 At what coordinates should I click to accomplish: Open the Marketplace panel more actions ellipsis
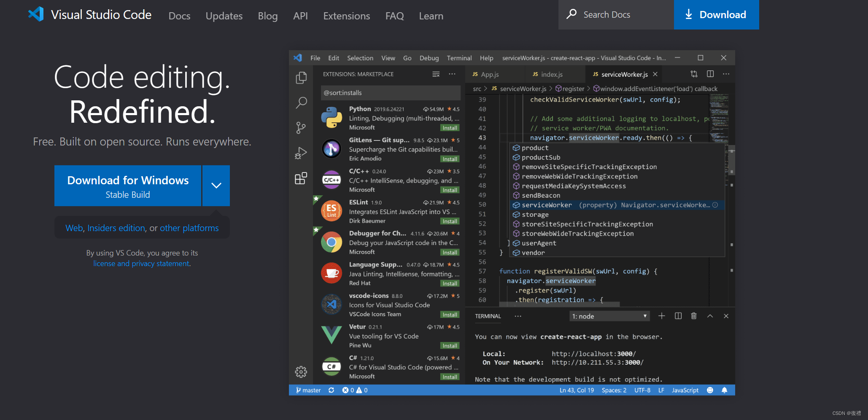point(452,74)
